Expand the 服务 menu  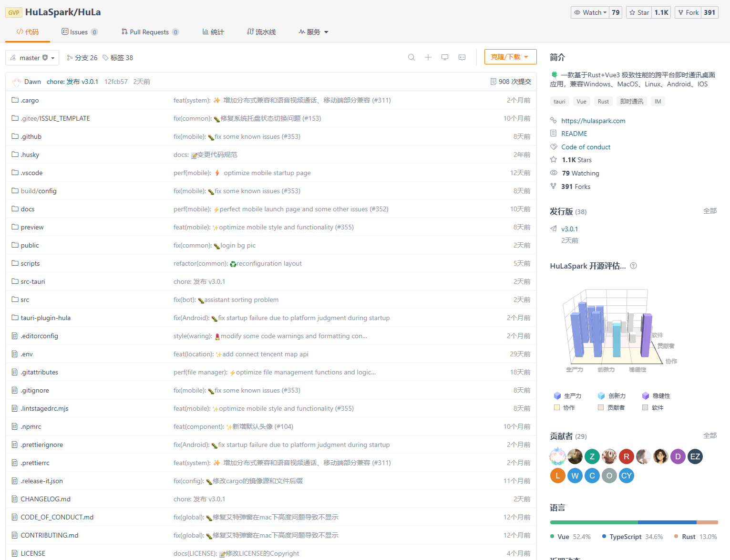tap(313, 32)
